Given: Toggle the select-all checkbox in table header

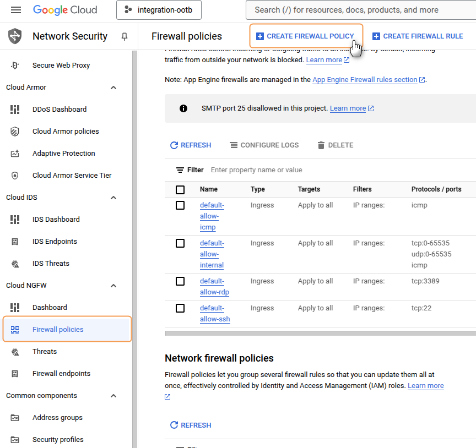Looking at the screenshot, I should 180,189.
